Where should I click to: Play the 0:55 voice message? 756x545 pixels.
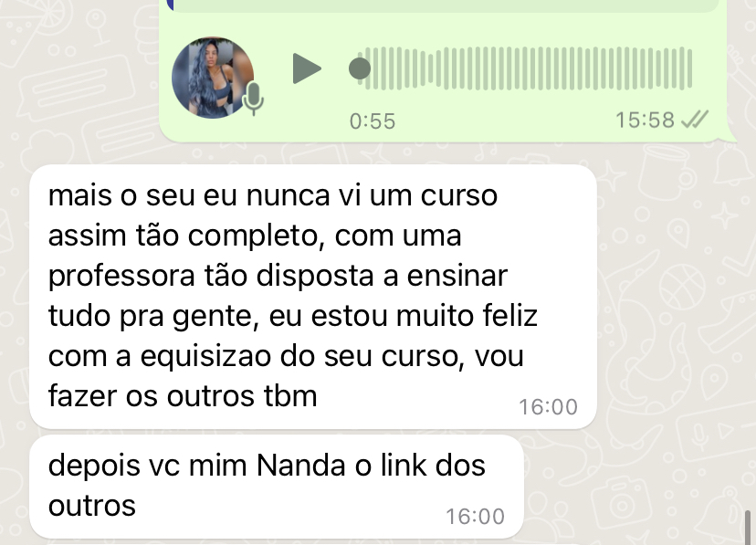click(x=307, y=68)
